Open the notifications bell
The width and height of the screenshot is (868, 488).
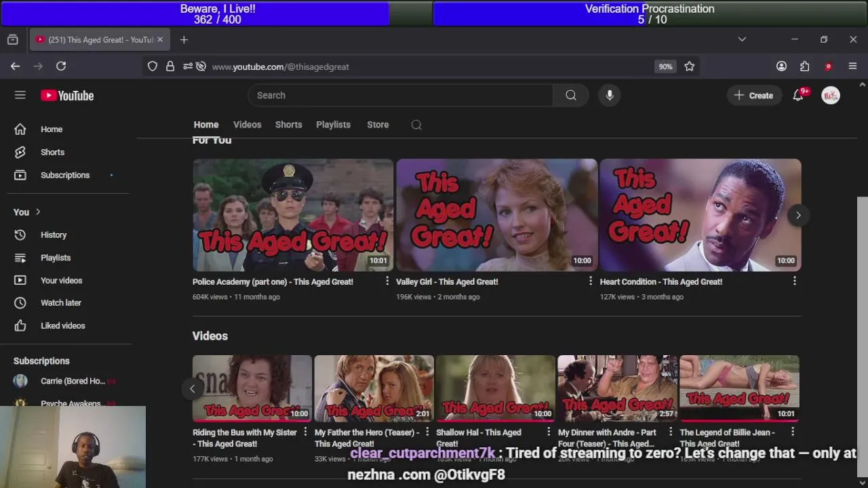point(798,96)
